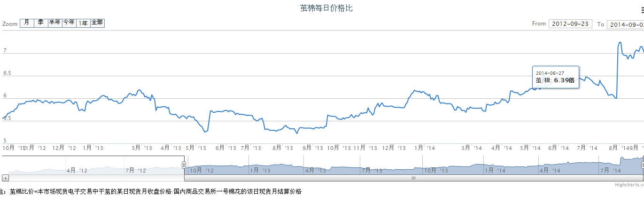Click the To date input field
The width and height of the screenshot is (644, 197).
coord(625,24)
